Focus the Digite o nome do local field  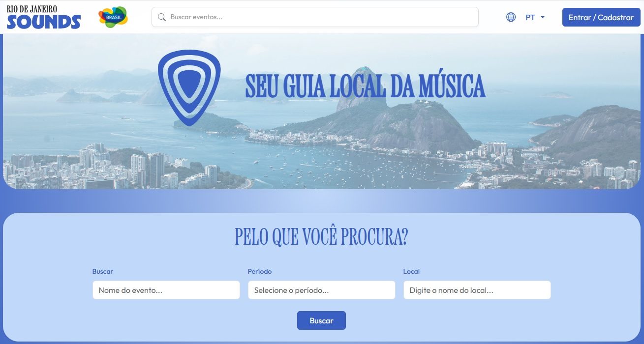(x=477, y=290)
